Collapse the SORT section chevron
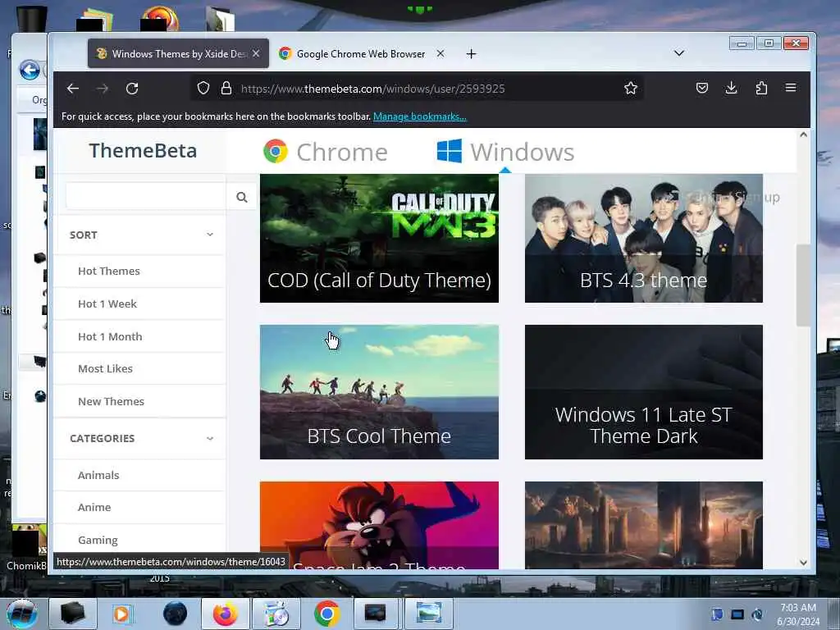840x630 pixels. tap(210, 235)
